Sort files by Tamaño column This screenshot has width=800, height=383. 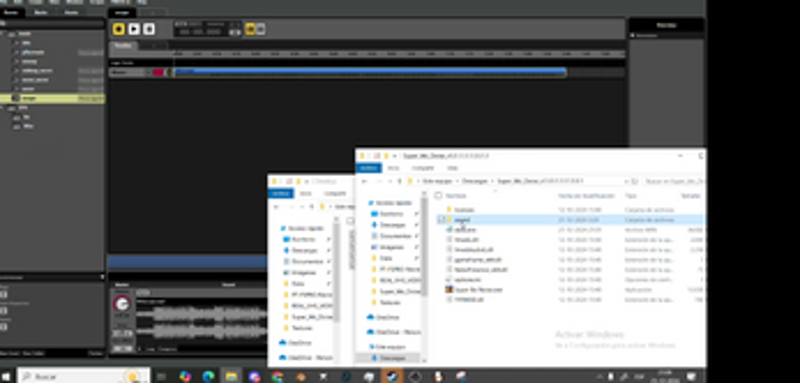point(691,195)
